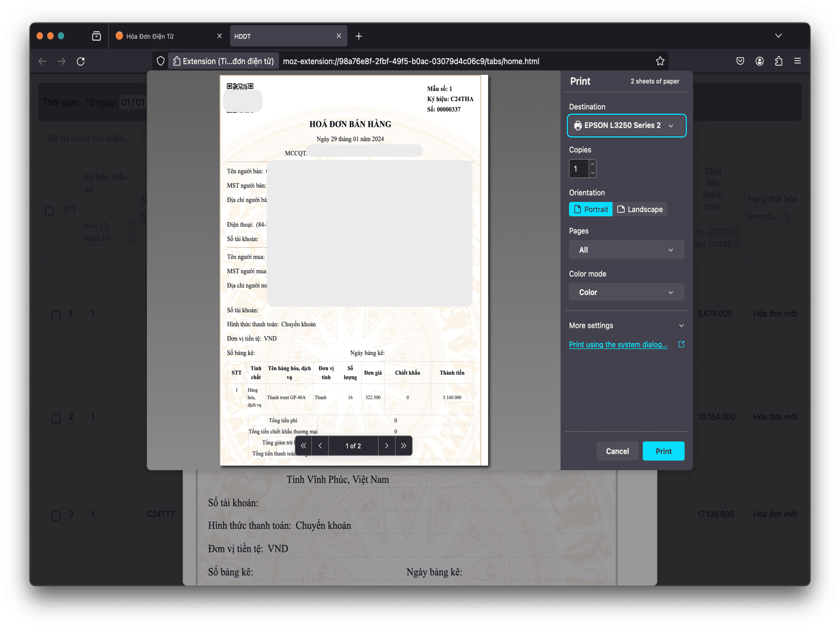This screenshot has width=840, height=630.
Task: Click the 10.164.000 total cell
Action: coord(716,417)
